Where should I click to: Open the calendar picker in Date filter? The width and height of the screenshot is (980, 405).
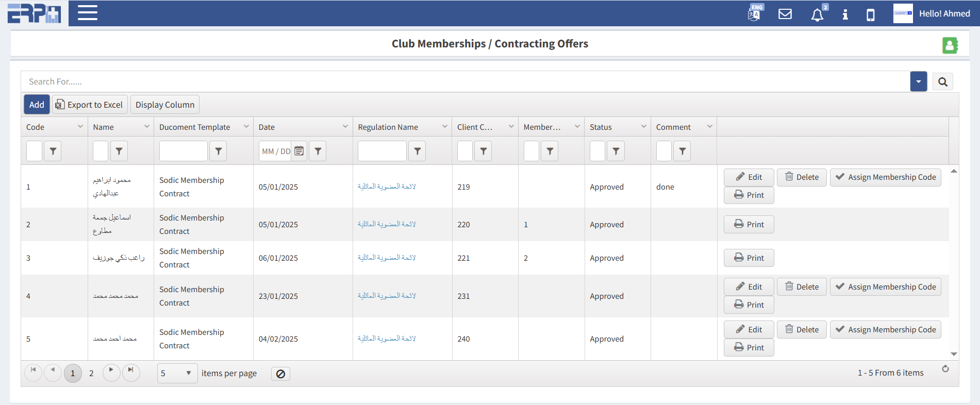click(299, 151)
